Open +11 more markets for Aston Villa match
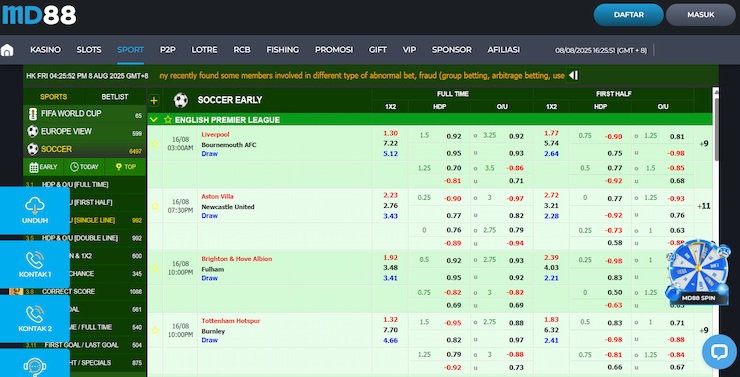Viewport: 740px width, 377px height. 703,206
